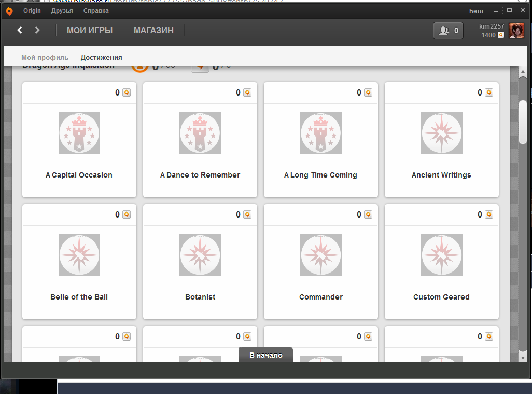Click points icon on Ancient Writings card
The width and height of the screenshot is (532, 394).
click(489, 92)
